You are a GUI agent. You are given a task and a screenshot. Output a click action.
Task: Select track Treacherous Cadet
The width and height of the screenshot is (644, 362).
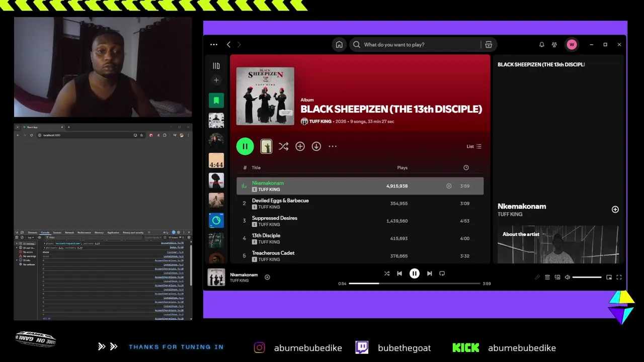(360, 256)
